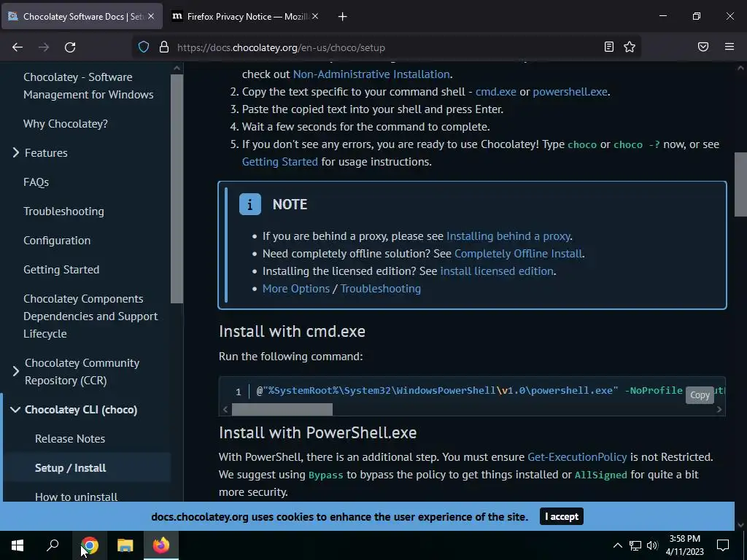Click the Troubleshooting link in the note

point(381,289)
